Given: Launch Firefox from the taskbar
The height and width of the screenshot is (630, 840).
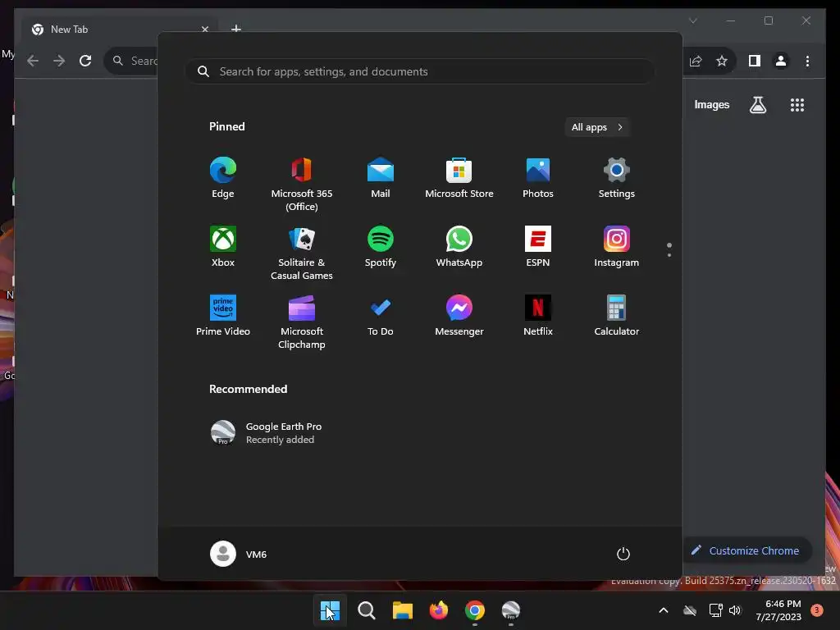Looking at the screenshot, I should point(439,610).
